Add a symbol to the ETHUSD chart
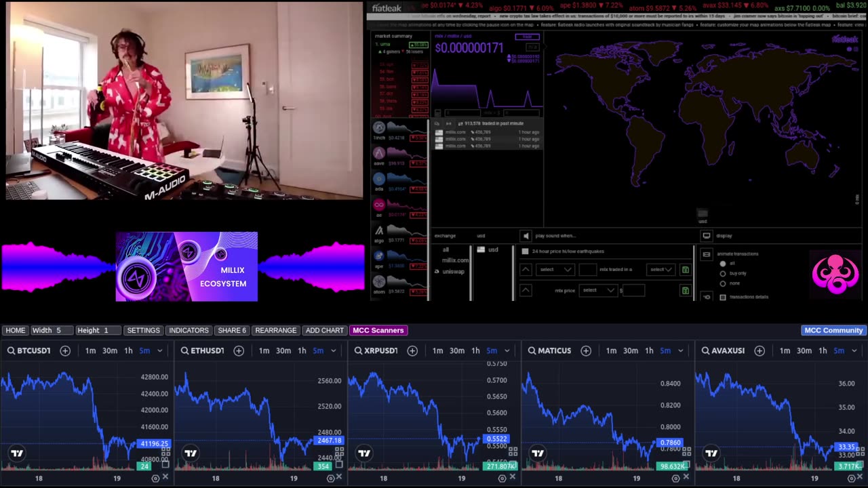Image resolution: width=868 pixels, height=488 pixels. point(239,350)
